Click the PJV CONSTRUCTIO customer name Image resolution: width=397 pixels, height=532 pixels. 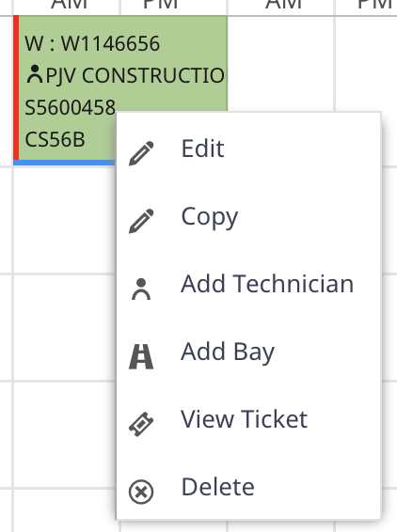click(x=135, y=75)
